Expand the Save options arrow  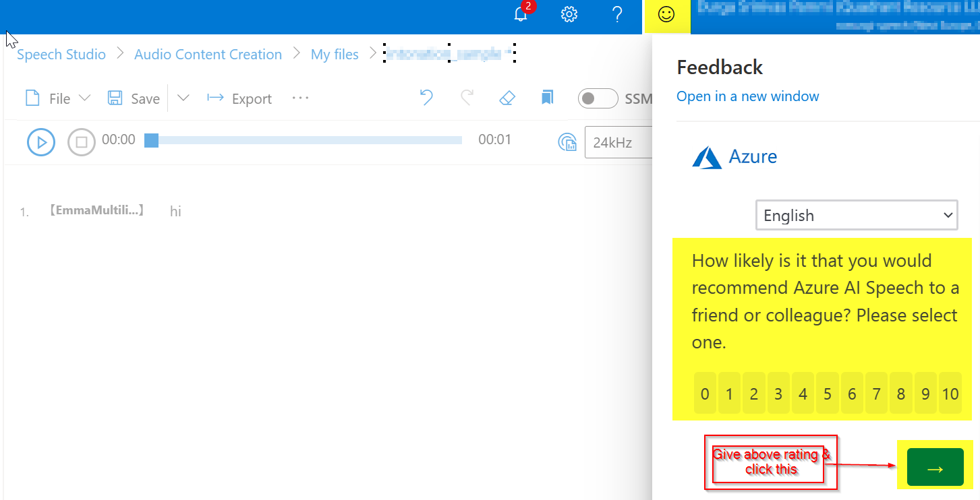(x=183, y=98)
